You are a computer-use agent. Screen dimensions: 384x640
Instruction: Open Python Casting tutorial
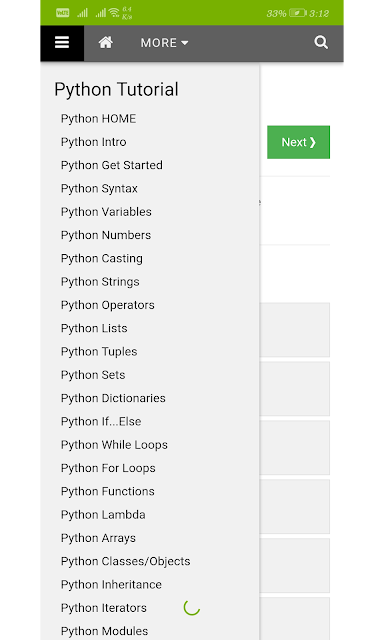click(x=102, y=258)
